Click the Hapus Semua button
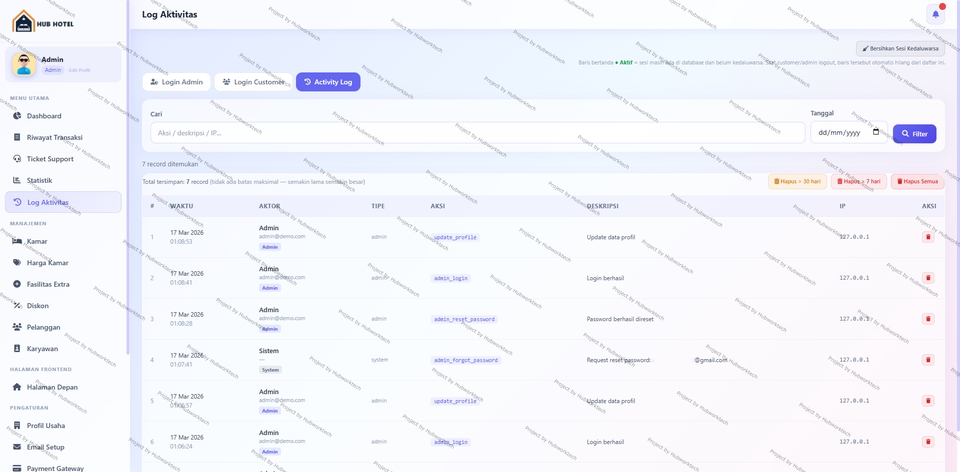Image resolution: width=960 pixels, height=472 pixels. click(917, 181)
